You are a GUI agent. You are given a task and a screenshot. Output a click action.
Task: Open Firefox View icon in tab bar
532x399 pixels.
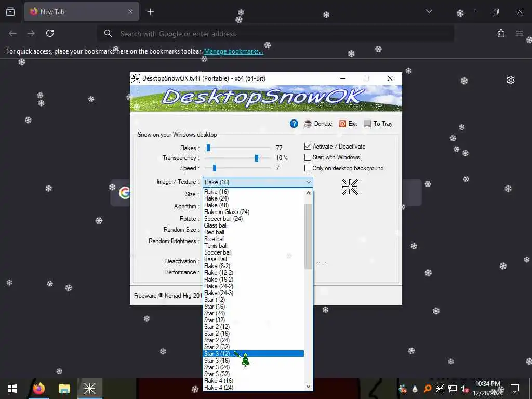pos(10,11)
